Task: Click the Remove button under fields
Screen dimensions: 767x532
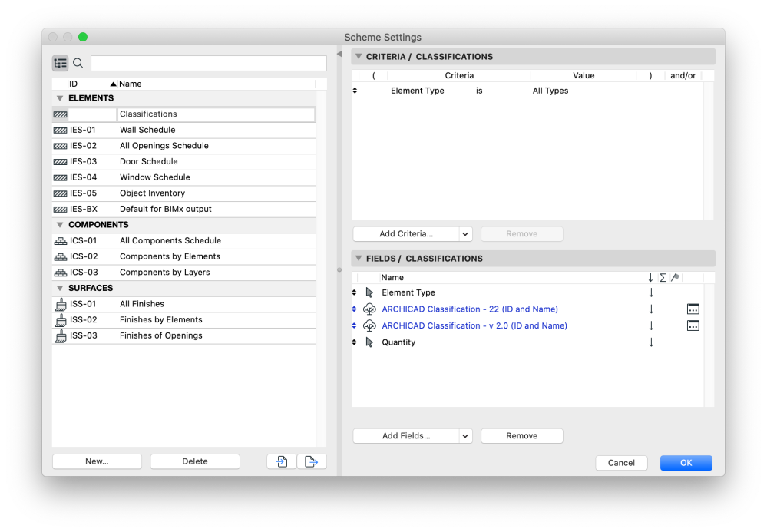Action: pos(522,436)
